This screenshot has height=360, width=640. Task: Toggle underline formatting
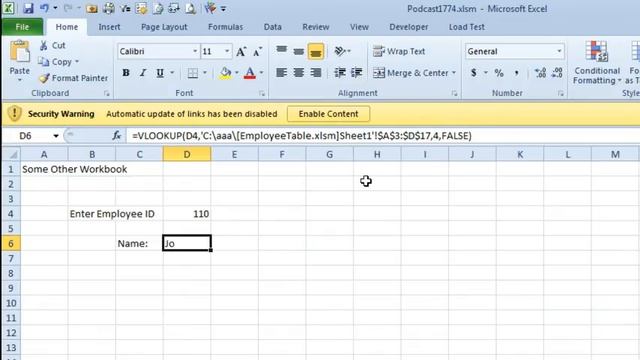[x=160, y=73]
